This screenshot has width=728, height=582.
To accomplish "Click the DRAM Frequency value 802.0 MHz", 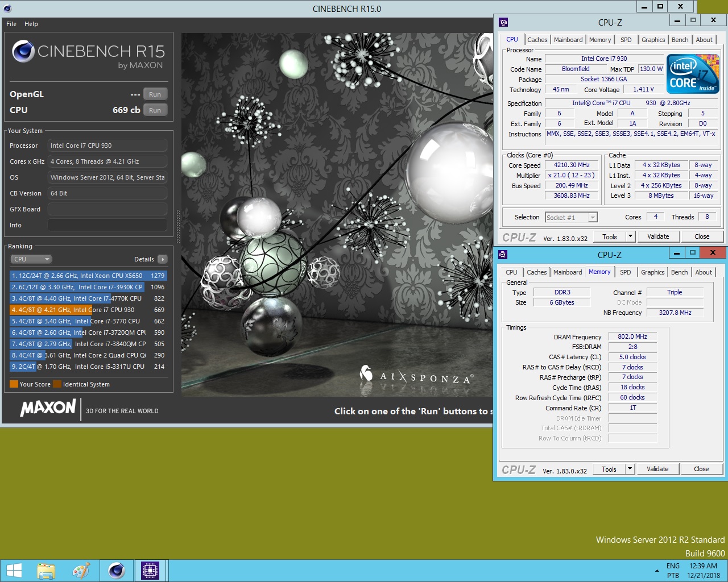I will (632, 336).
